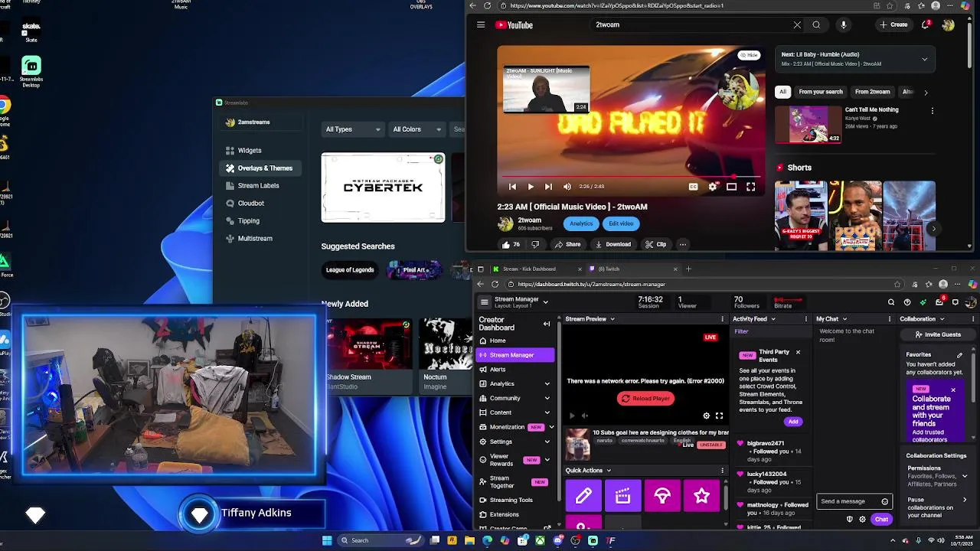
Task: Click the star quick action tile
Action: coord(701,497)
